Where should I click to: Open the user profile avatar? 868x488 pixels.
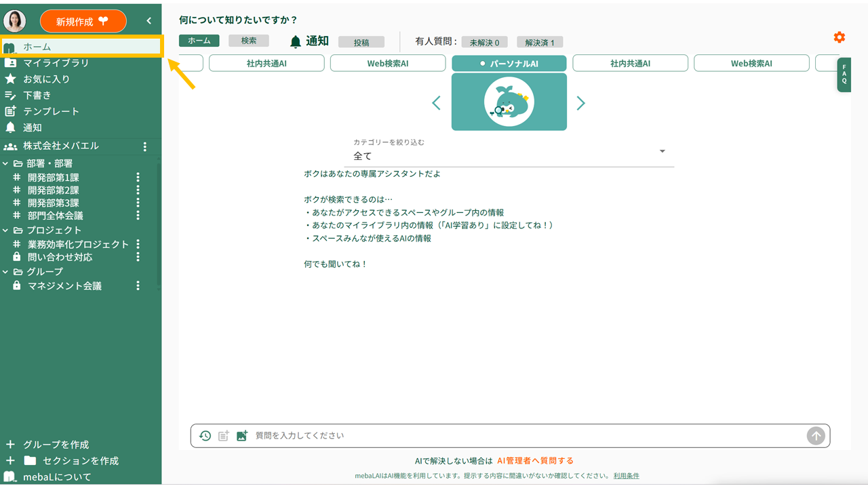15,21
